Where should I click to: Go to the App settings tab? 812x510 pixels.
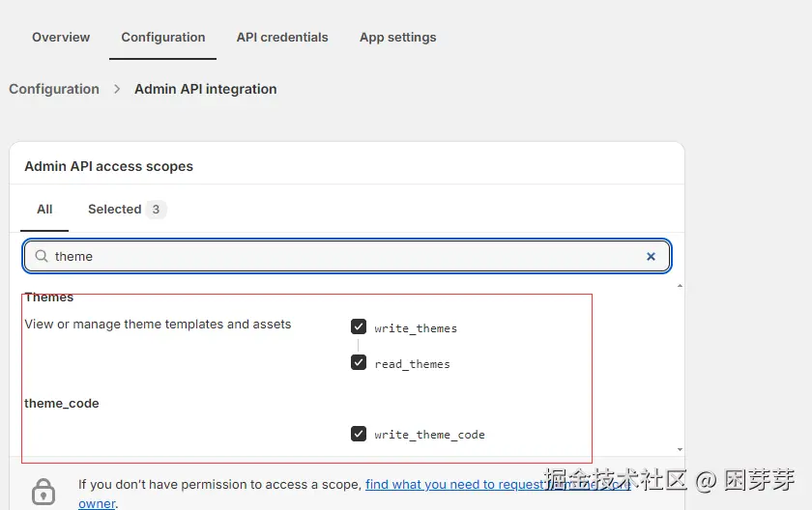click(x=397, y=38)
